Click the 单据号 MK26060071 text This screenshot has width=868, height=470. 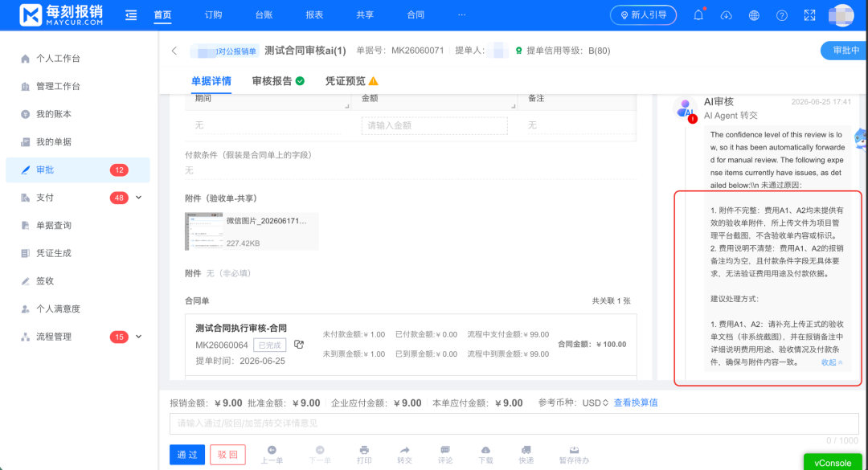400,51
